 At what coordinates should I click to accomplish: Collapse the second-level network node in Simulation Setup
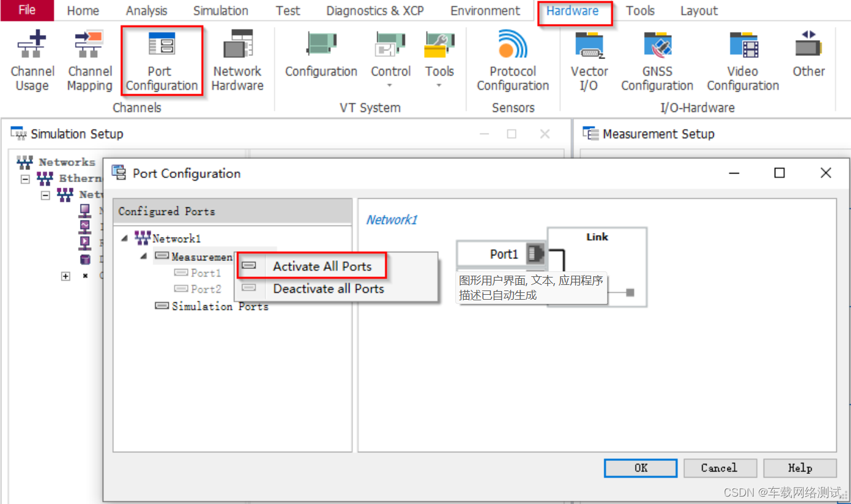pyautogui.click(x=46, y=195)
